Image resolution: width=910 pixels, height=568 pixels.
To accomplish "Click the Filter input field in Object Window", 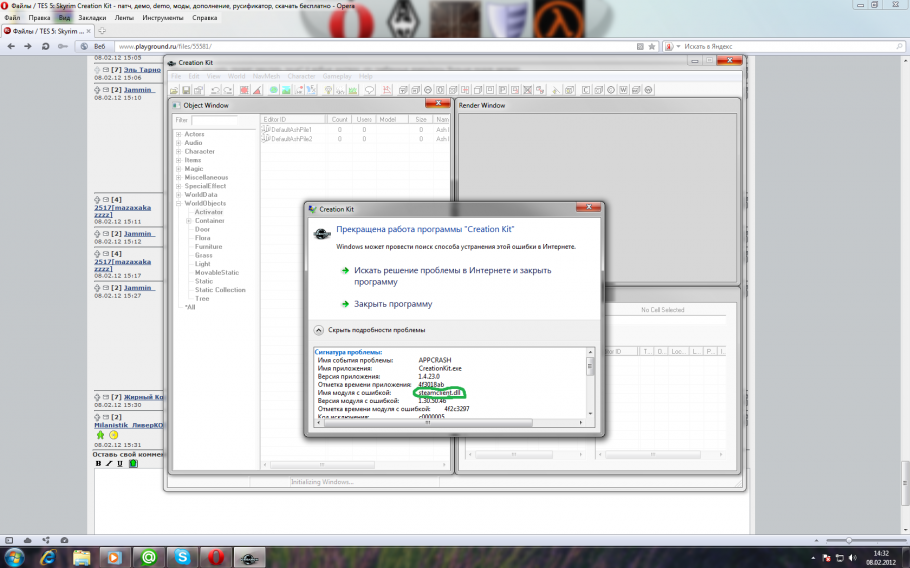I will click(215, 120).
